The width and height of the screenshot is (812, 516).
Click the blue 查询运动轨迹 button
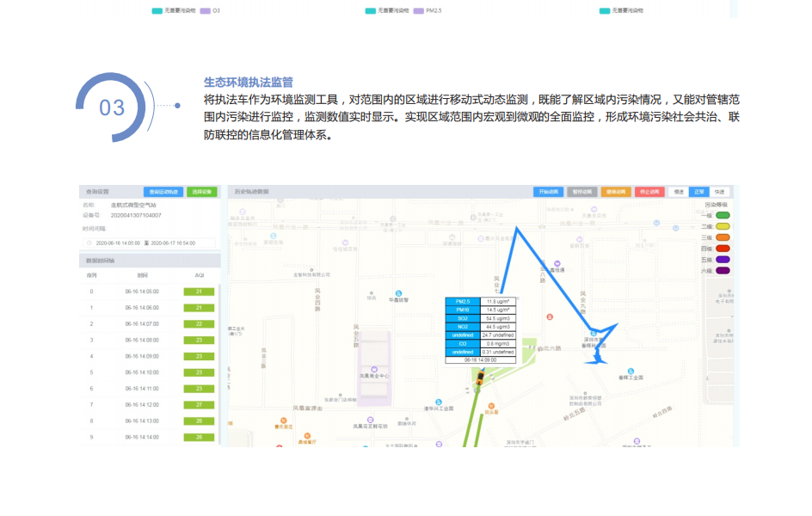click(163, 192)
